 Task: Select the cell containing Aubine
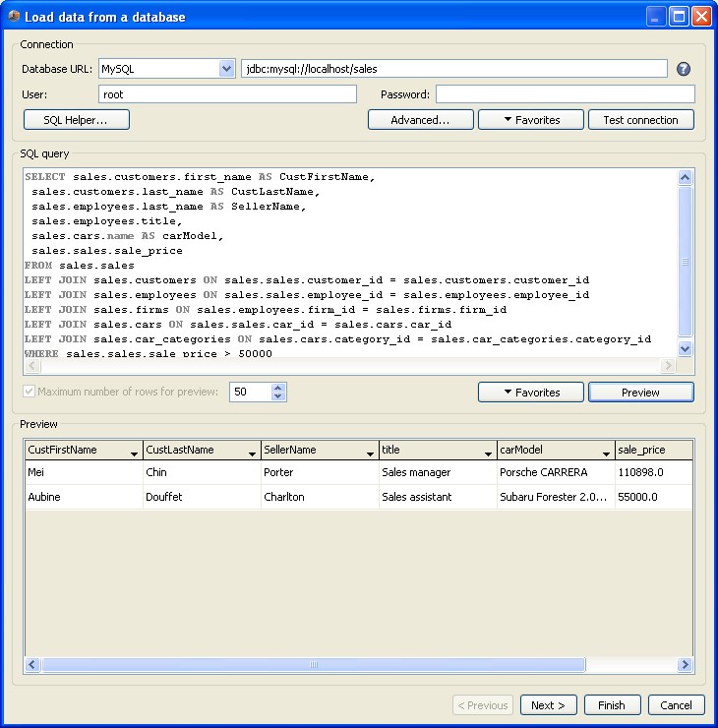(84, 497)
